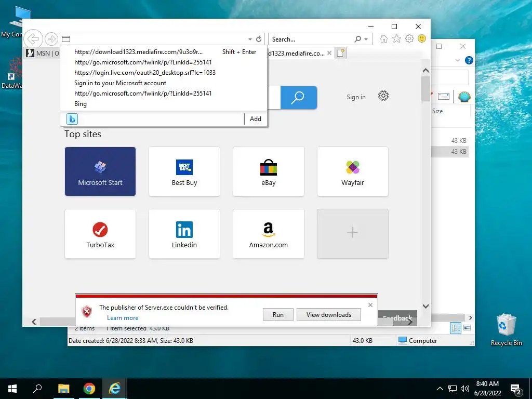Switch Explorer to large icons view

pyautogui.click(x=467, y=328)
